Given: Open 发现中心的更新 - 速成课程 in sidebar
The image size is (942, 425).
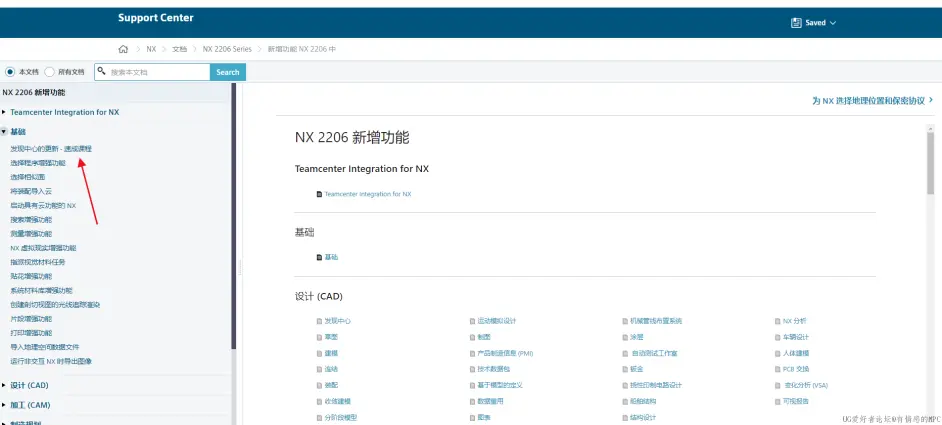Looking at the screenshot, I should click(x=51, y=148).
